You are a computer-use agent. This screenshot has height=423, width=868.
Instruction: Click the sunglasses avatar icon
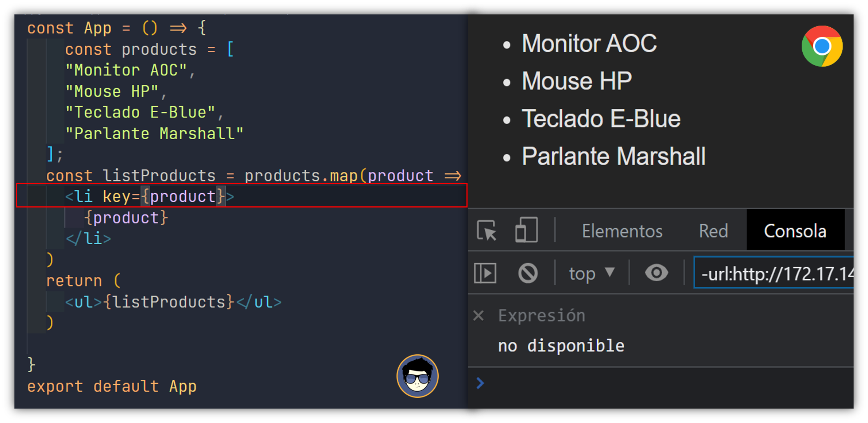coord(418,376)
